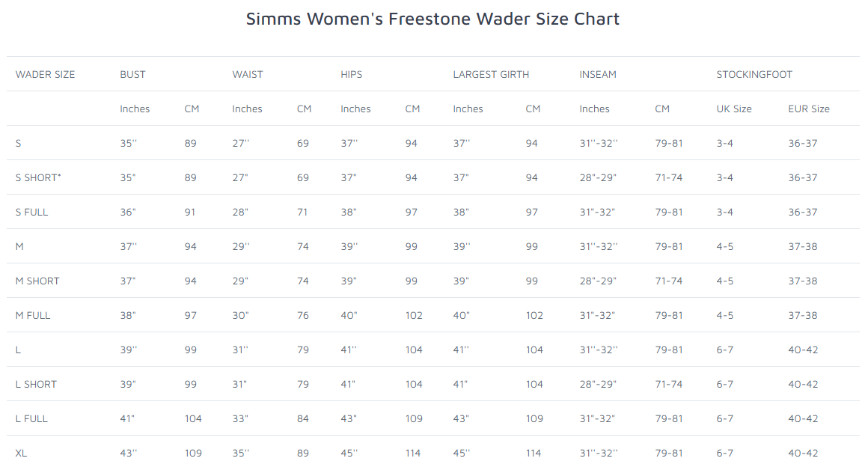Click the LARGEST GIRTH header
868x473 pixels.
pyautogui.click(x=491, y=75)
